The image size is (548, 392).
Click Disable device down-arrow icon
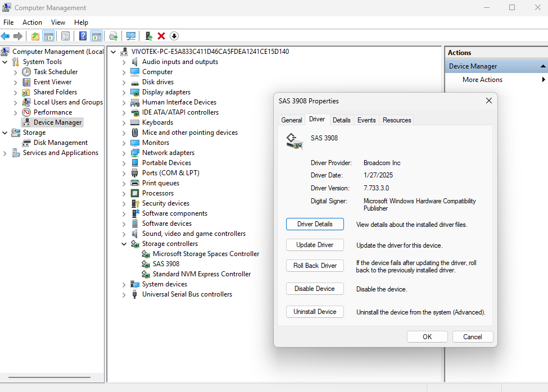(174, 36)
